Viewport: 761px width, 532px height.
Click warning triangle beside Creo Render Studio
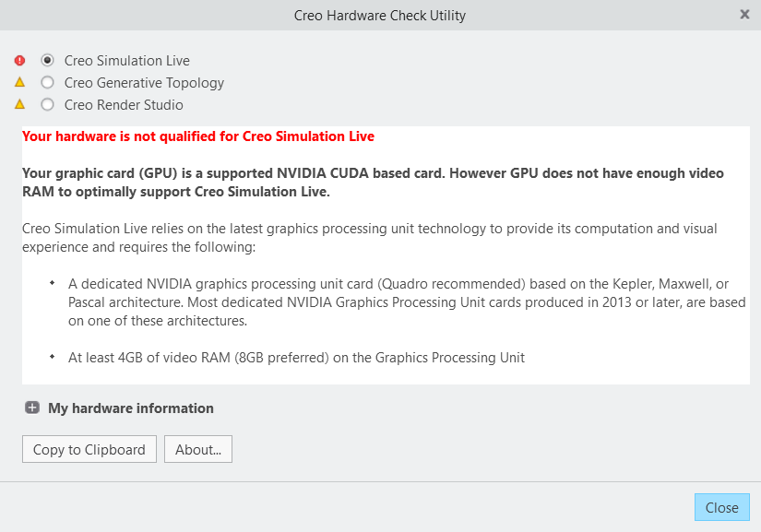19,105
